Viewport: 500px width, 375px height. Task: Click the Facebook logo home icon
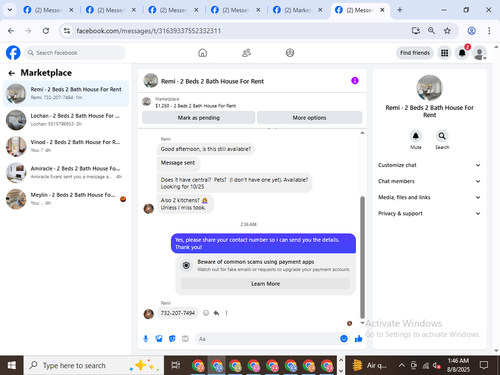13,53
